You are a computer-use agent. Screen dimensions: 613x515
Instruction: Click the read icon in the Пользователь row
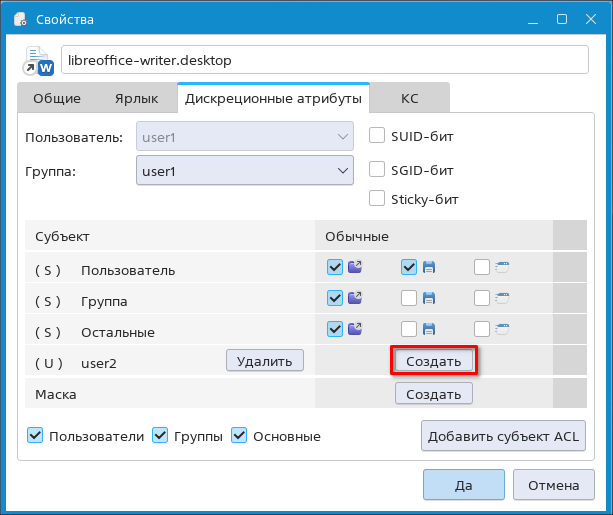355,268
